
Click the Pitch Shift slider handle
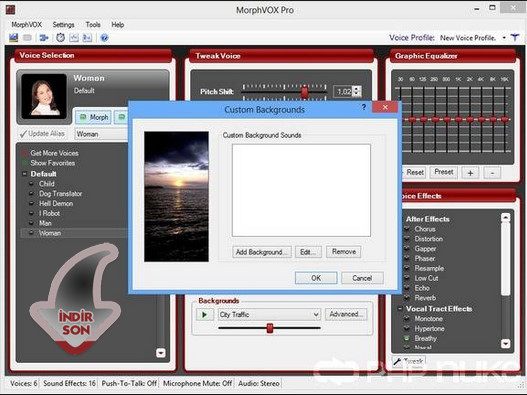(304, 91)
